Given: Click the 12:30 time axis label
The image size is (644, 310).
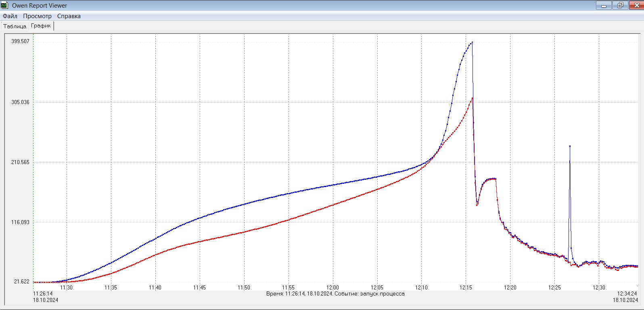Looking at the screenshot, I should point(599,287).
